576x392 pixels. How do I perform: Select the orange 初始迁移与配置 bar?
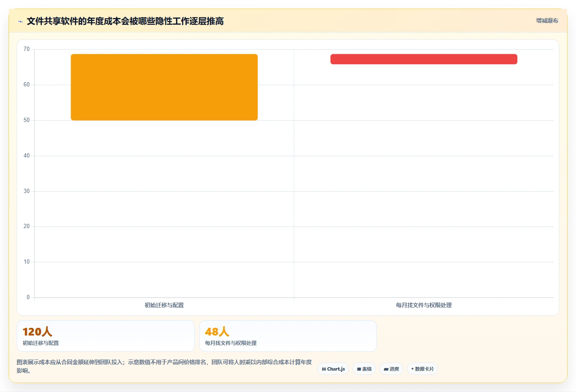coord(164,87)
